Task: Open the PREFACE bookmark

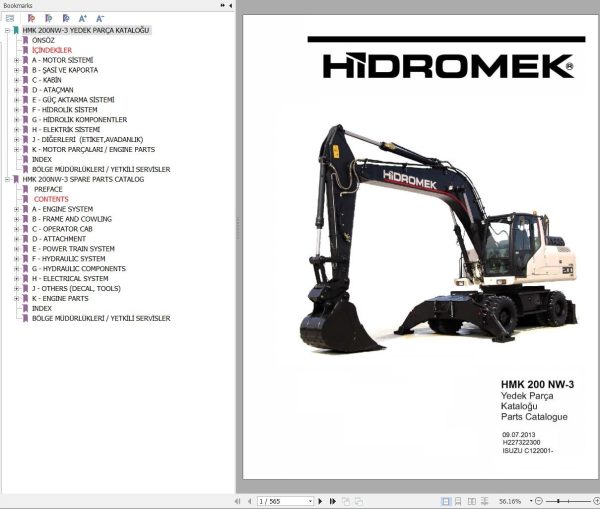Action: point(48,189)
